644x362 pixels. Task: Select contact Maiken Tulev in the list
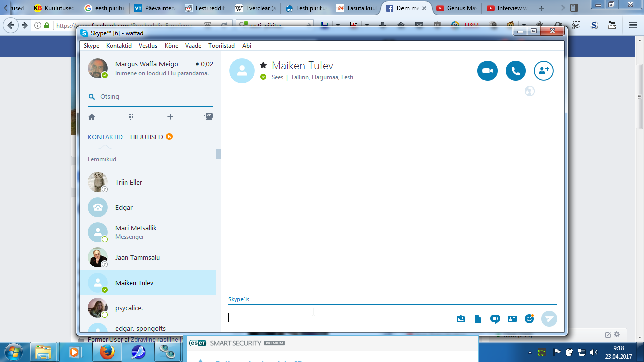148,283
